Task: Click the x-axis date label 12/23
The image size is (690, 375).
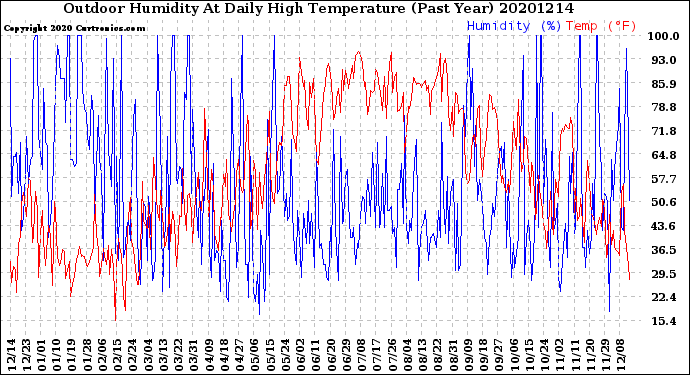Action: (x=26, y=355)
